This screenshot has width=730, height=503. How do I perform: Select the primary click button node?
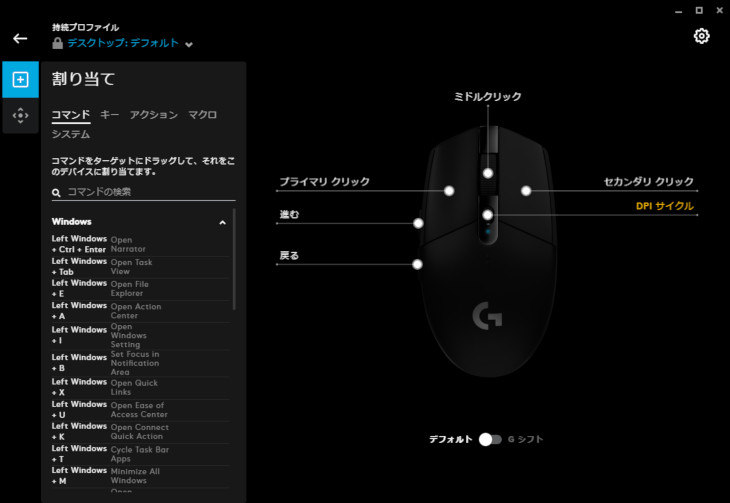point(449,191)
